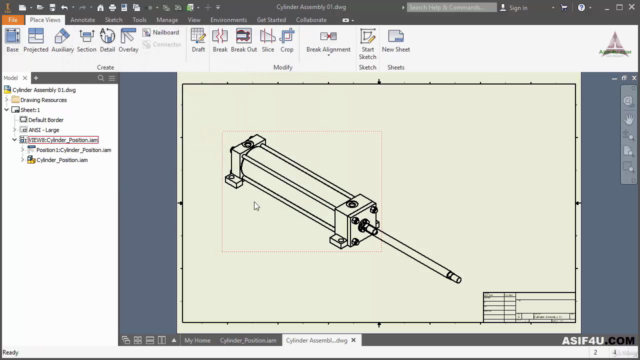Click the Save icon in quick access
This screenshot has height=360, width=640.
tap(52, 7)
